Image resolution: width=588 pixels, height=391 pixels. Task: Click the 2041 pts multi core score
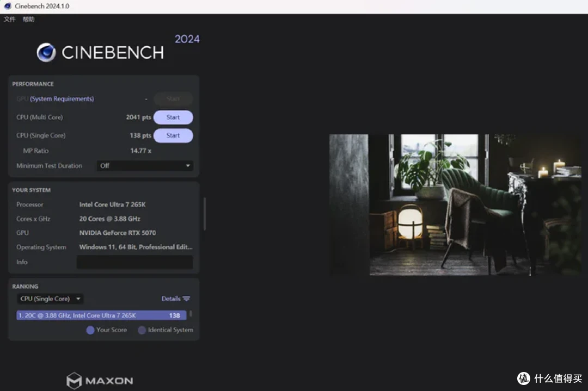[138, 117]
